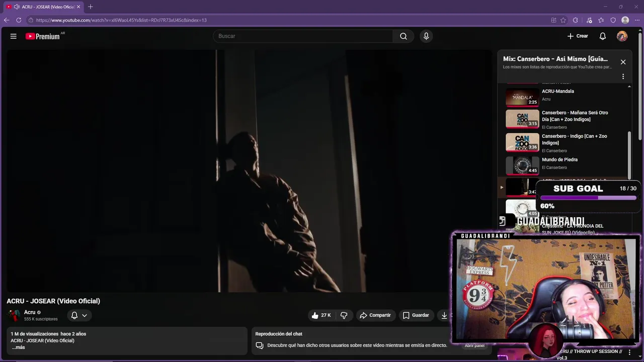The height and width of the screenshot is (362, 644).
Task: Focus the Buscar search field
Action: click(x=303, y=36)
